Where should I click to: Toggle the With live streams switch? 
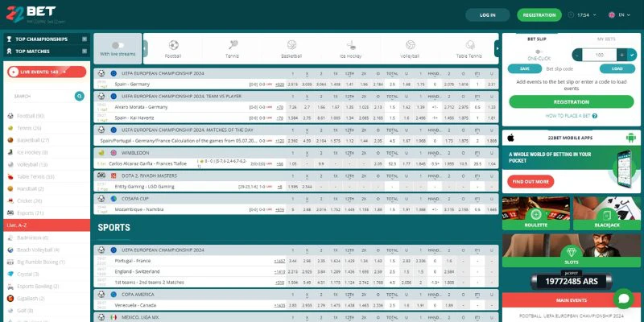tap(118, 45)
